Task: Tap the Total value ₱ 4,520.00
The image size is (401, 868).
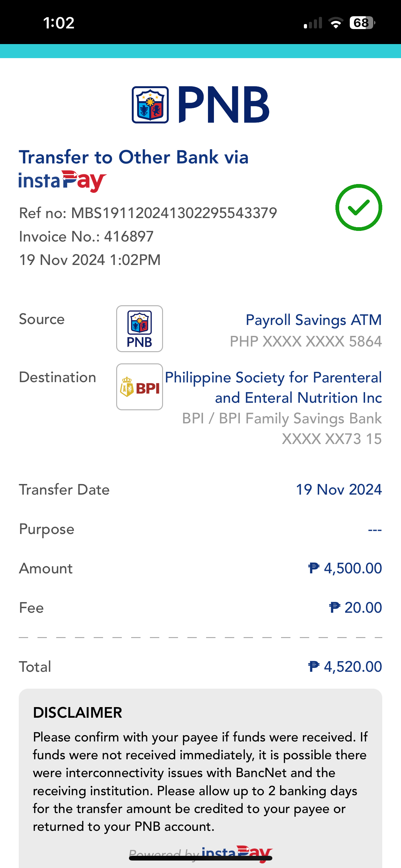Action: (345, 666)
